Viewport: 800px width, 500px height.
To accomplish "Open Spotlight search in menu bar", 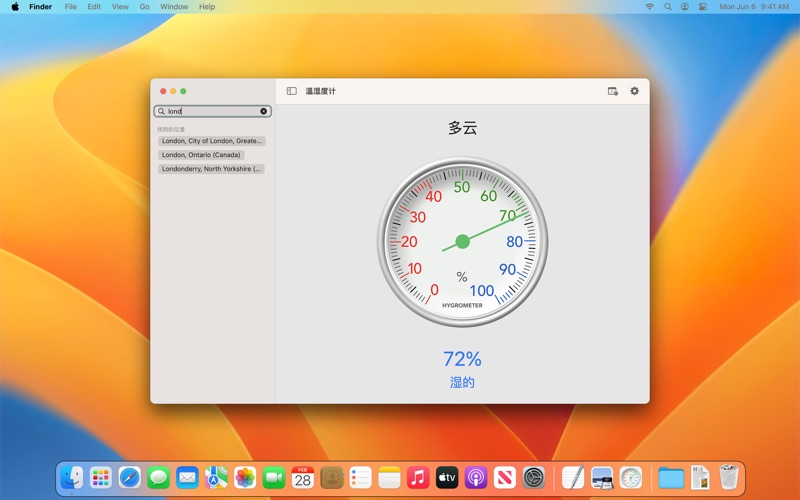I will click(x=667, y=7).
